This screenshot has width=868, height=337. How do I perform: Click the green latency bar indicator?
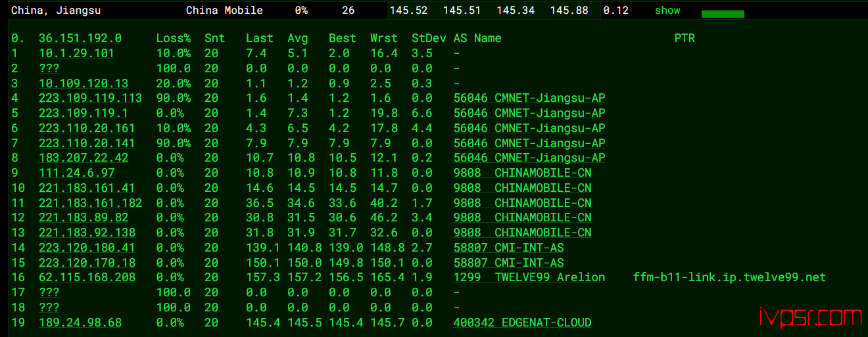coord(723,14)
